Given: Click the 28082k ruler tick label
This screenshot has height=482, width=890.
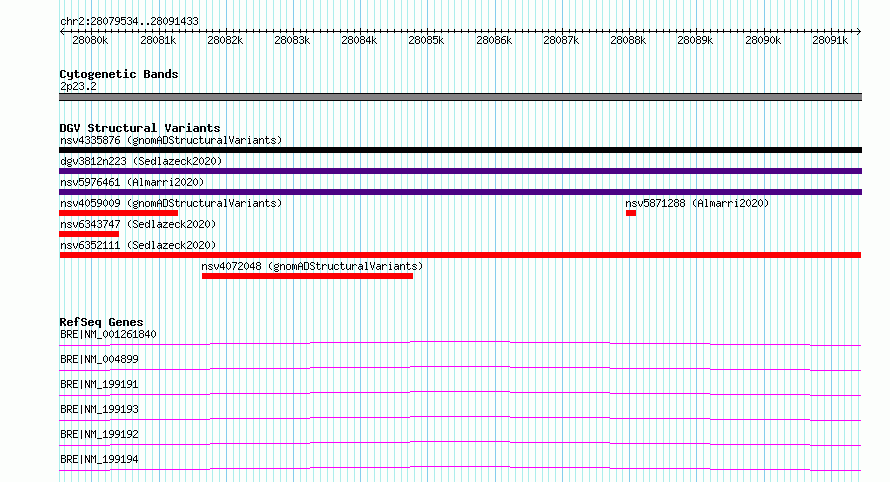Looking at the screenshot, I should click(x=225, y=40).
